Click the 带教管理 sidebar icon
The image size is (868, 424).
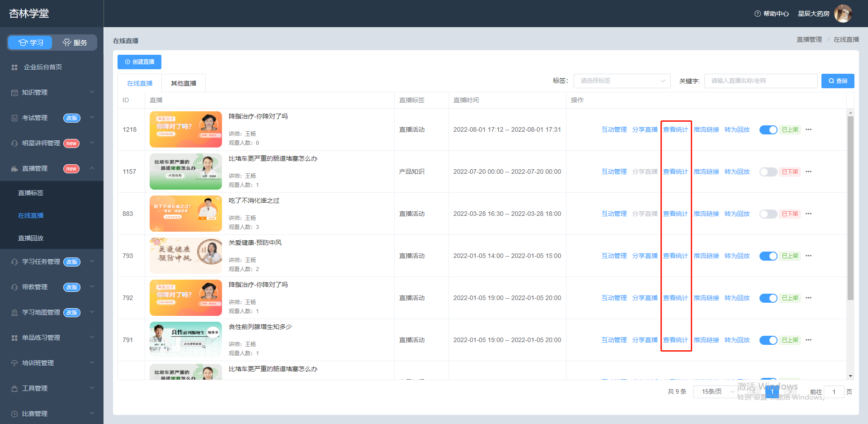[14, 287]
